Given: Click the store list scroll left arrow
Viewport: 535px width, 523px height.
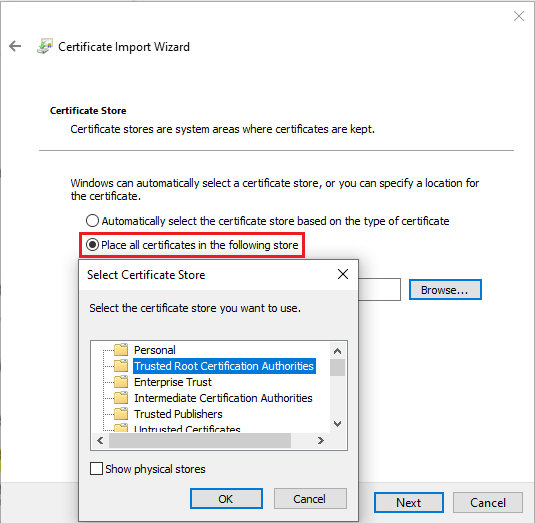Looking at the screenshot, I should pos(100,440).
